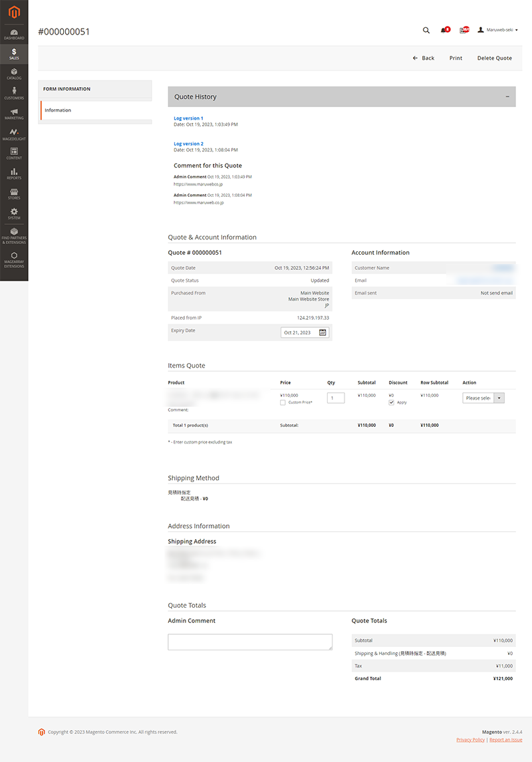Open the Content sidebar menu
Screen dimensions: 532x762
[14, 154]
